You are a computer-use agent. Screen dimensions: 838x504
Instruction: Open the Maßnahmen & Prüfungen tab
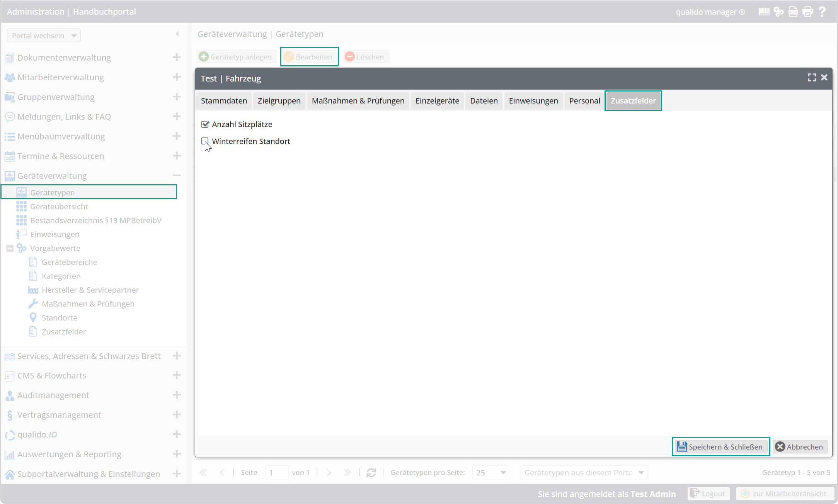click(358, 101)
